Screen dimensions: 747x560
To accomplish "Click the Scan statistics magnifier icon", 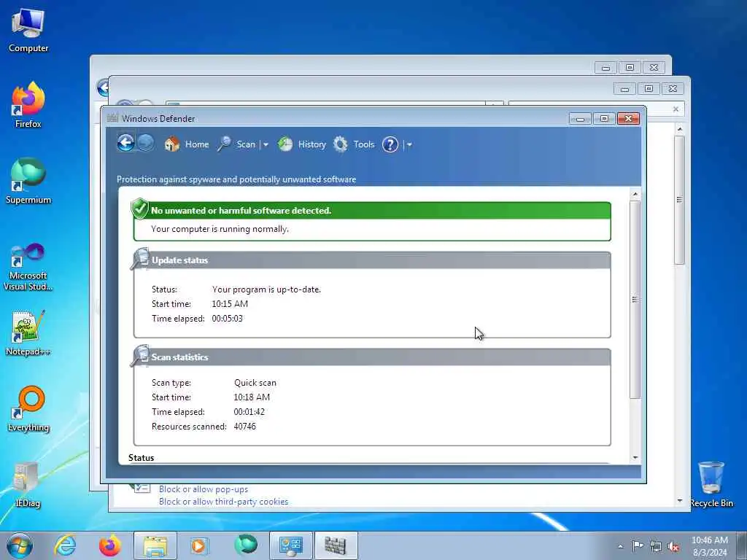I will point(139,356).
